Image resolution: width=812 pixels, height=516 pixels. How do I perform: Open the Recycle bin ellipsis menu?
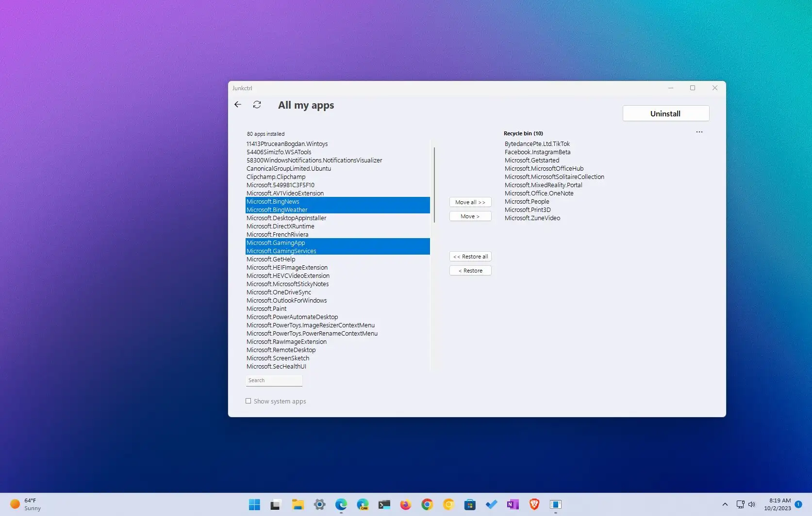(x=699, y=131)
